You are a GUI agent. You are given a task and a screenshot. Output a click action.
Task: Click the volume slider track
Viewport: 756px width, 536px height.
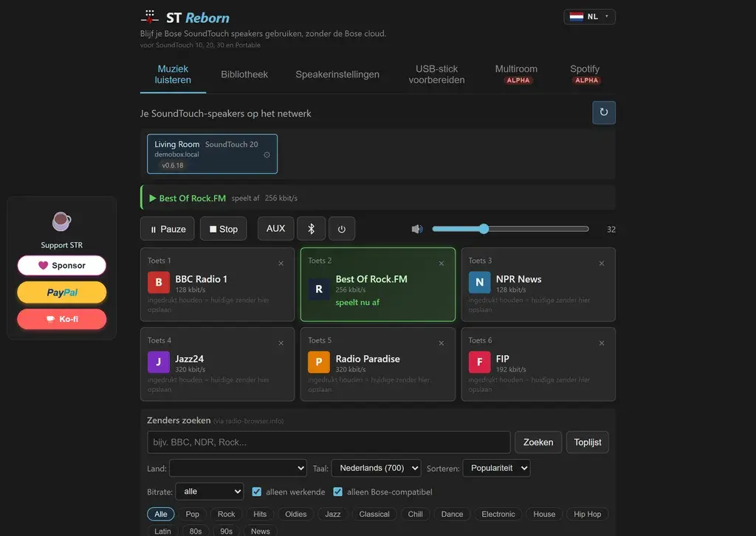click(x=510, y=229)
